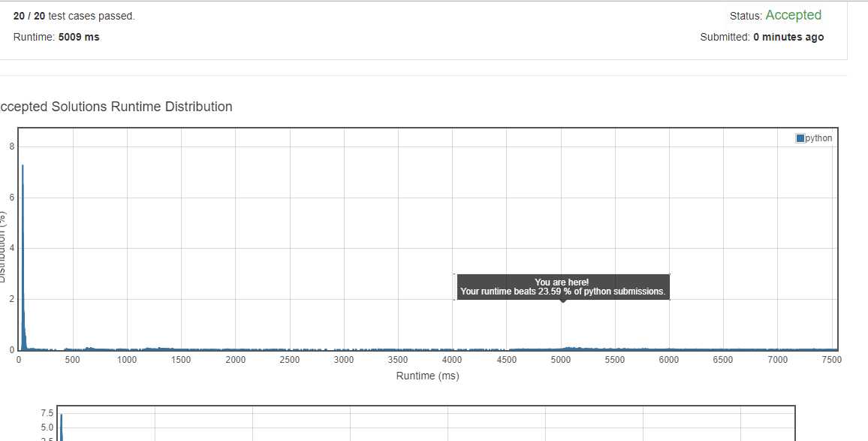The height and width of the screenshot is (441, 868).
Task: Click the y-axis tick label 6
Action: [x=11, y=198]
